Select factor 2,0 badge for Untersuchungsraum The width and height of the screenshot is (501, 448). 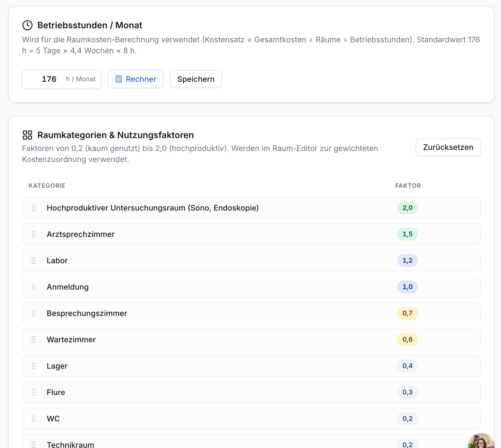(x=408, y=208)
